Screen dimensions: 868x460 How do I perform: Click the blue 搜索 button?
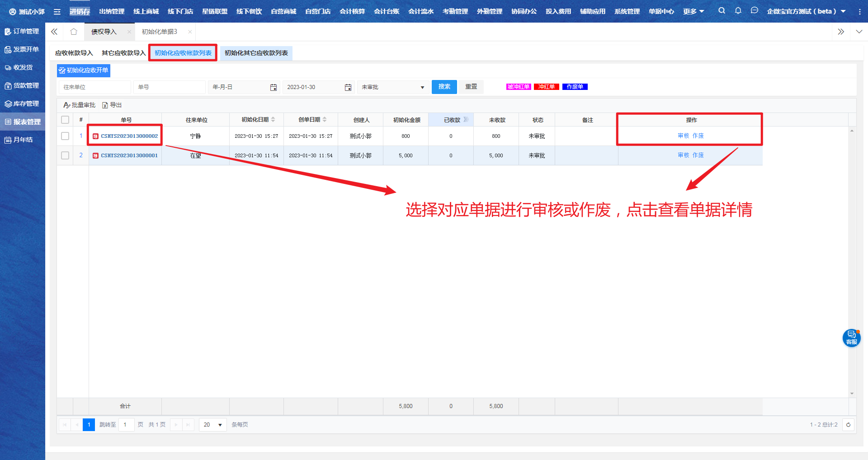click(444, 87)
